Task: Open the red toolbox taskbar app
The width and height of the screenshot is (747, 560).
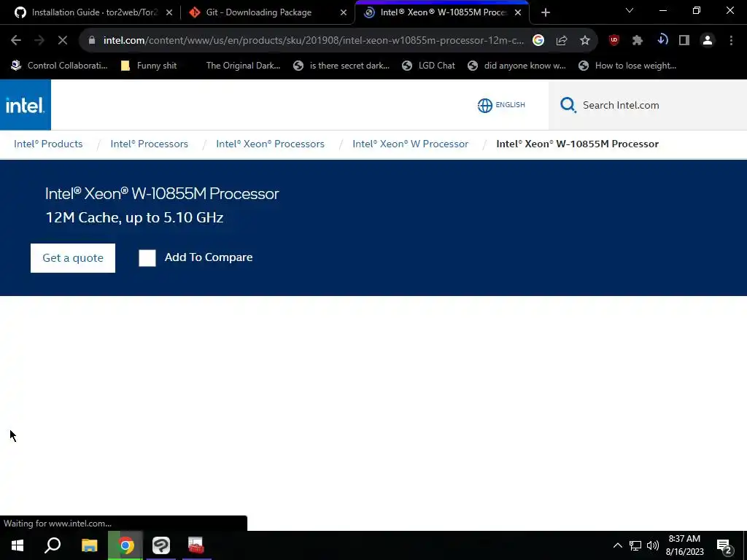Action: click(196, 545)
